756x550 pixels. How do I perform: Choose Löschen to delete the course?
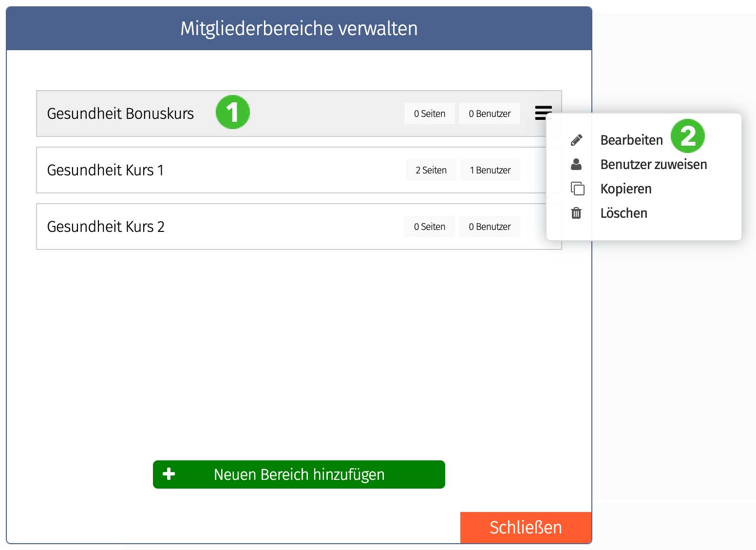pos(624,213)
